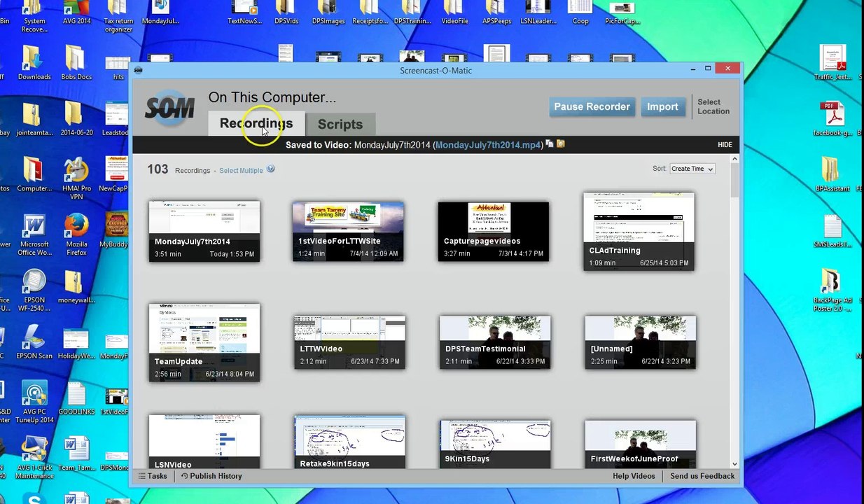Click Import button
The image size is (864, 504).
662,106
